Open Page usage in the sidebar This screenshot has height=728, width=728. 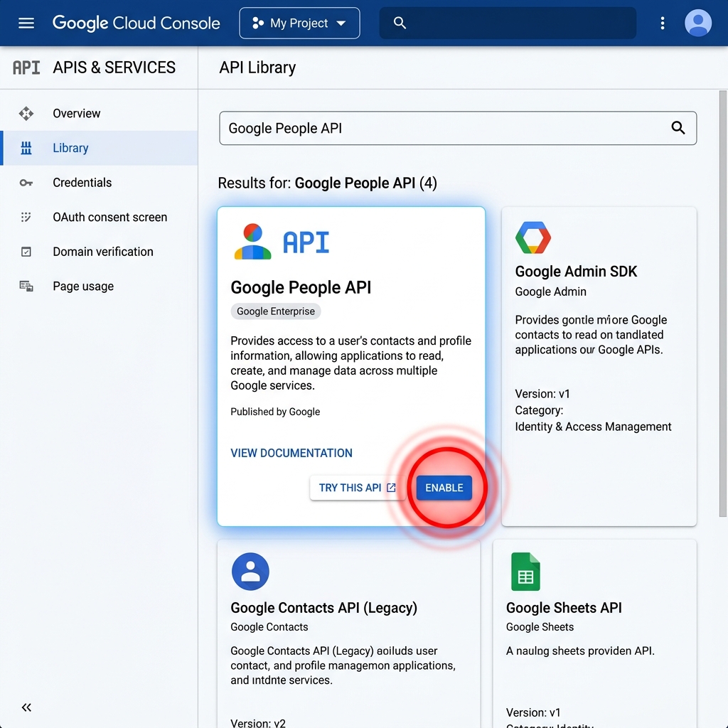(x=82, y=287)
